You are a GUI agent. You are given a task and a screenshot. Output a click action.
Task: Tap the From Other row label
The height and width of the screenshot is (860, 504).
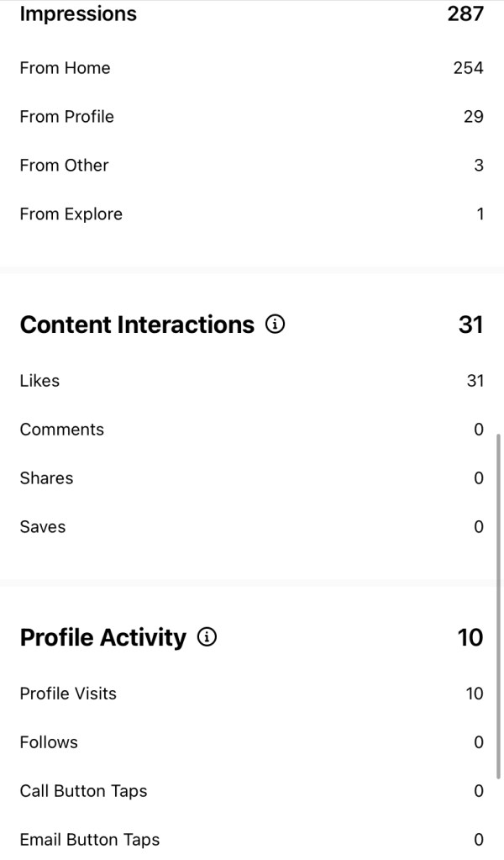click(64, 166)
